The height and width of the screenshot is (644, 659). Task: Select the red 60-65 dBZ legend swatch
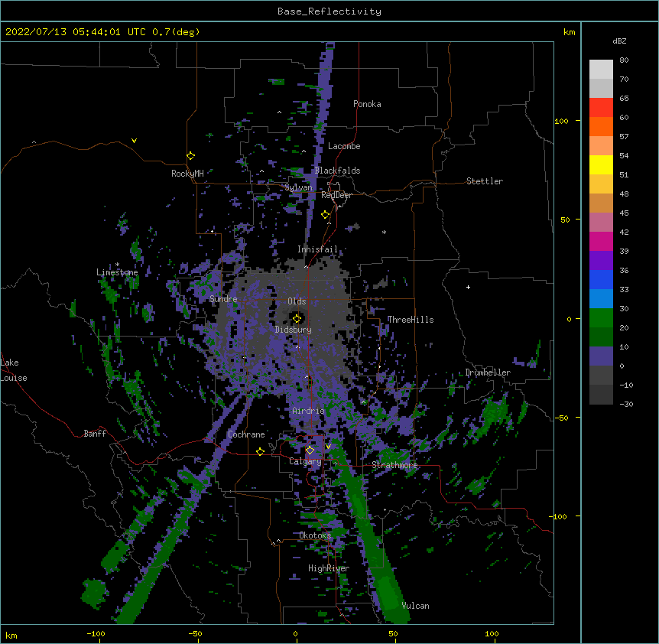pyautogui.click(x=601, y=108)
